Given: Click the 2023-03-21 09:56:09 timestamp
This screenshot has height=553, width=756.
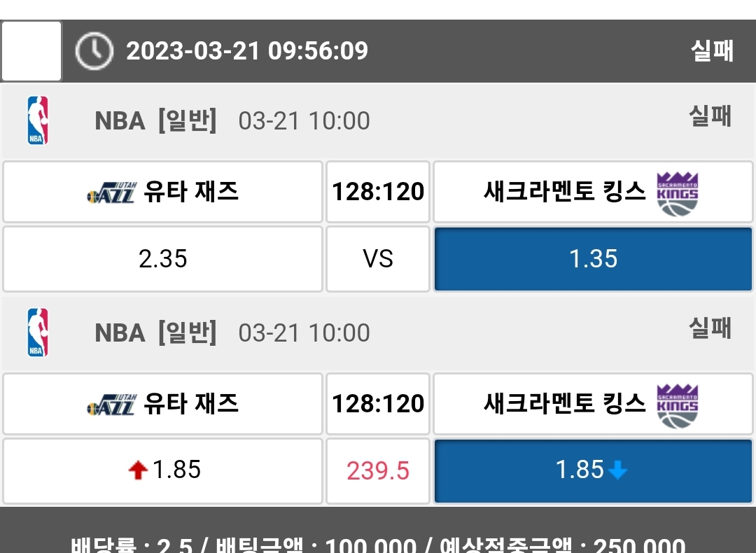Looking at the screenshot, I should (247, 51).
